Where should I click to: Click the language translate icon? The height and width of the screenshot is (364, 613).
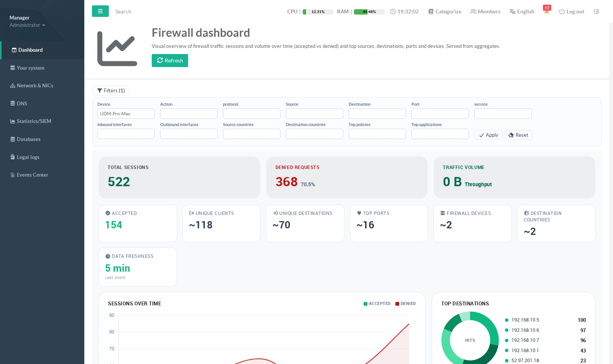tap(512, 11)
